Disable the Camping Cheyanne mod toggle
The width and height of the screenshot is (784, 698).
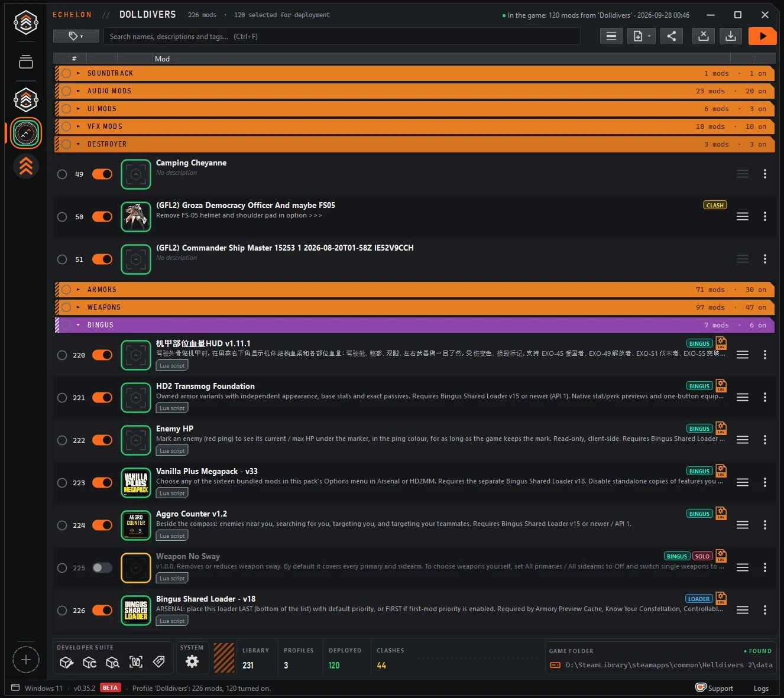click(x=102, y=174)
